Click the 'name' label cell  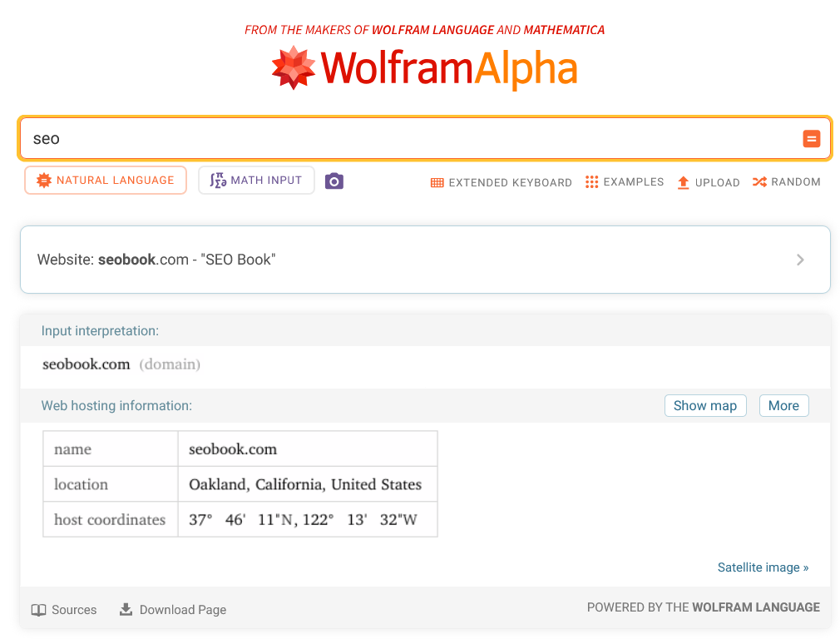(111, 448)
